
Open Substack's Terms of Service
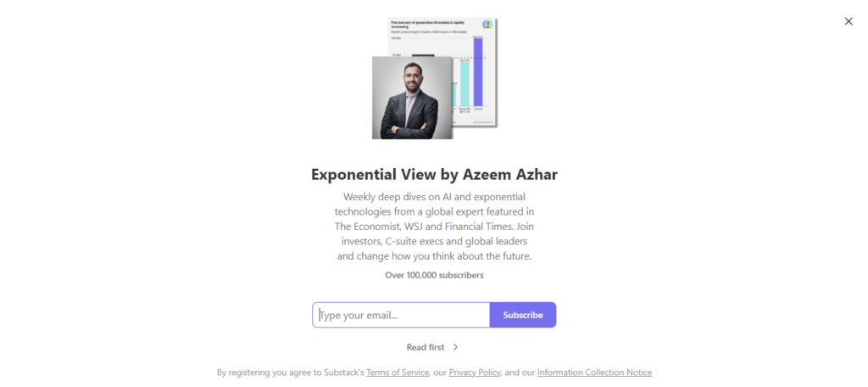click(x=398, y=373)
